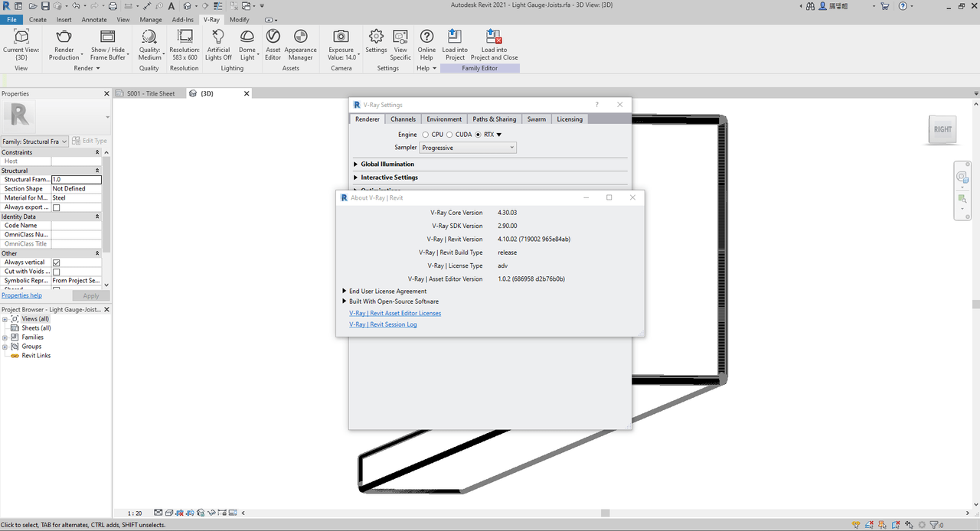This screenshot has width=980, height=531.
Task: Click the Apply button in Properties
Action: pyautogui.click(x=91, y=295)
